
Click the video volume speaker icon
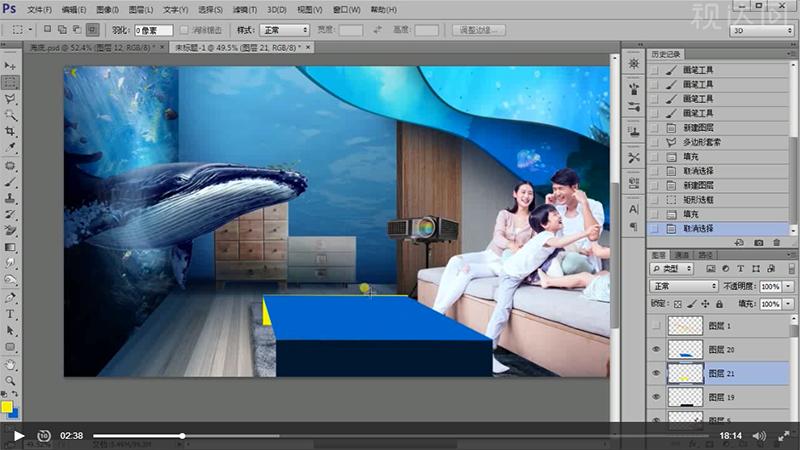[759, 436]
